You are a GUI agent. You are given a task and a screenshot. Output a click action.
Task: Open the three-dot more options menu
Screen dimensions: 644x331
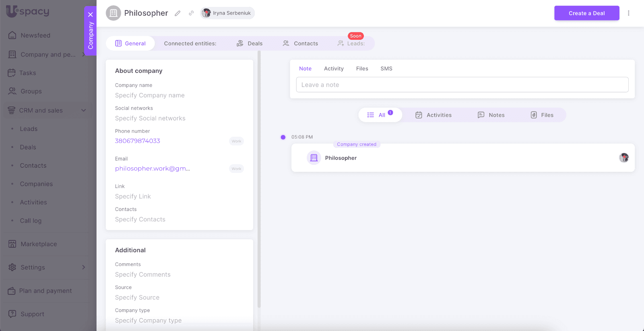click(x=628, y=13)
